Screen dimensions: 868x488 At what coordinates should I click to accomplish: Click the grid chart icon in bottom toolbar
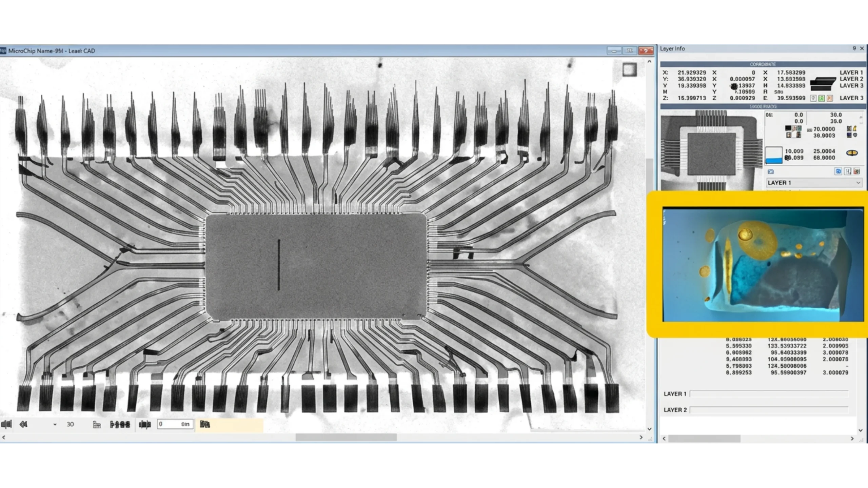click(x=97, y=424)
